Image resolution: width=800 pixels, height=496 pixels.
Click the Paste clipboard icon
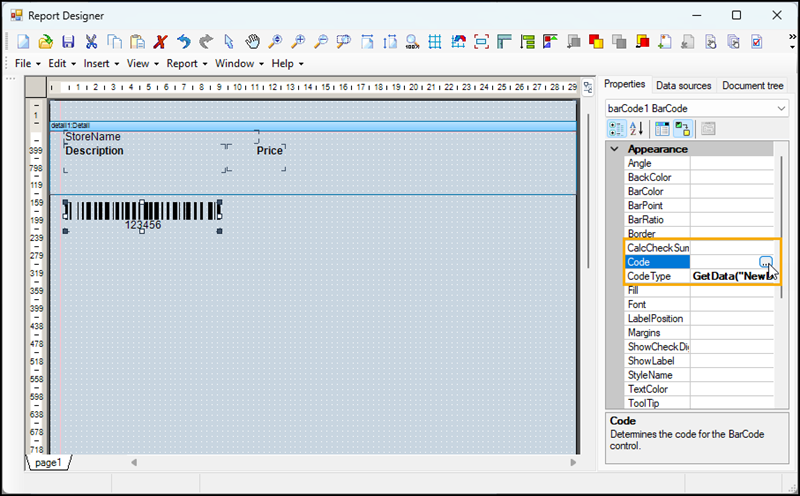click(137, 41)
